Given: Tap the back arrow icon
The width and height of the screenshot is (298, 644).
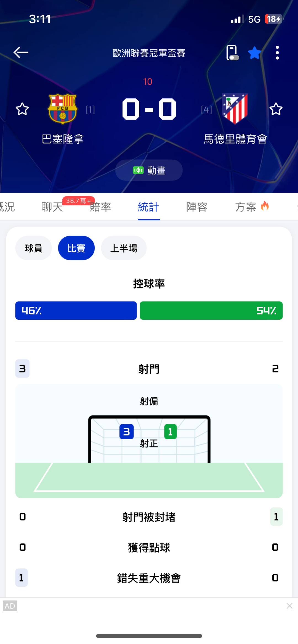Looking at the screenshot, I should (x=21, y=52).
